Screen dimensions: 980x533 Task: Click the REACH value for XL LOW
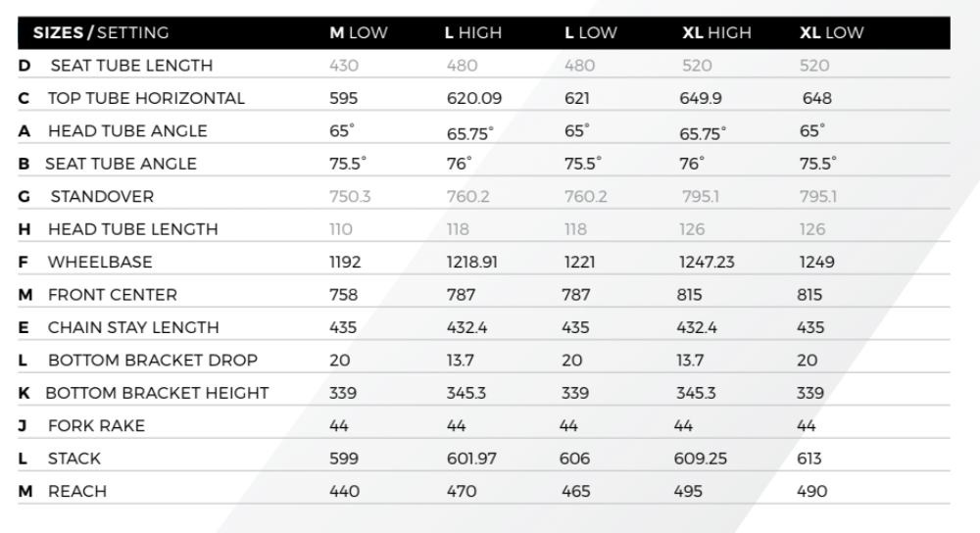812,492
